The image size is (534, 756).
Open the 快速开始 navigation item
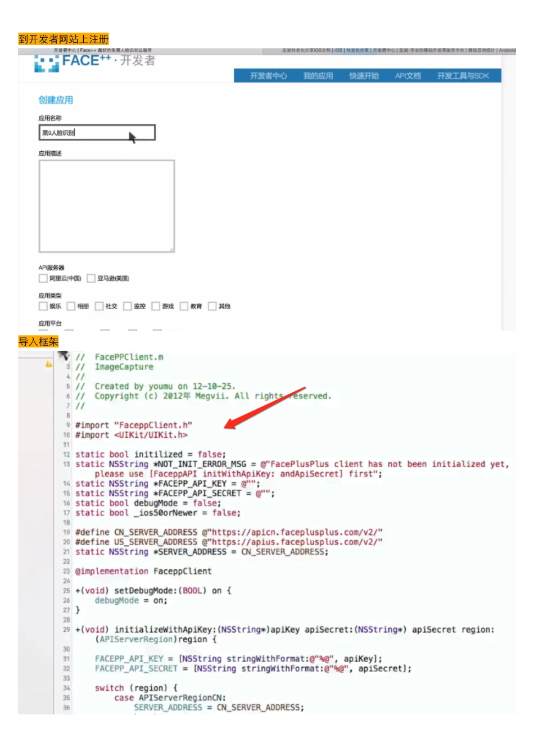[x=364, y=76]
